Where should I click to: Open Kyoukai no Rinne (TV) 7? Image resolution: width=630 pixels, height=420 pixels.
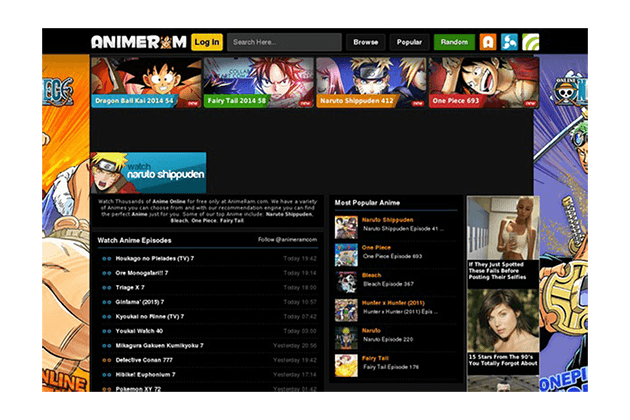pyautogui.click(x=149, y=316)
